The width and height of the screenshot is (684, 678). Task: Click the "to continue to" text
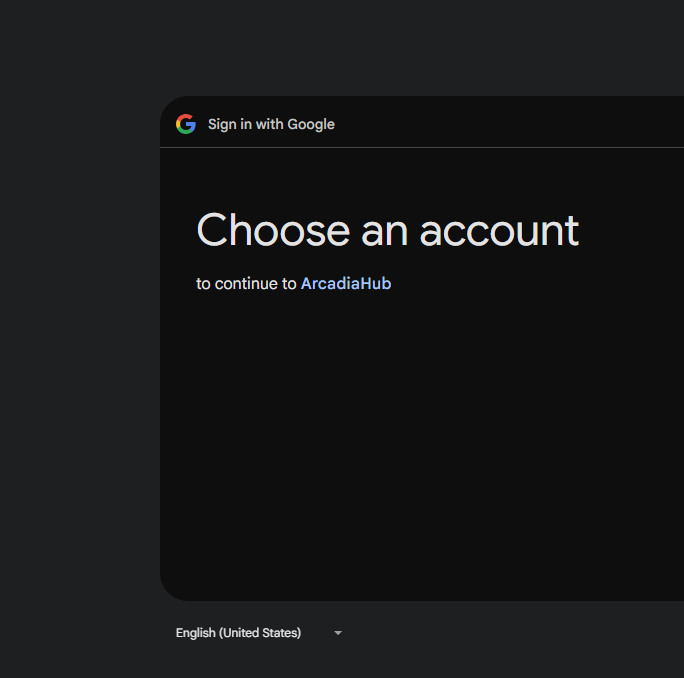pos(246,284)
